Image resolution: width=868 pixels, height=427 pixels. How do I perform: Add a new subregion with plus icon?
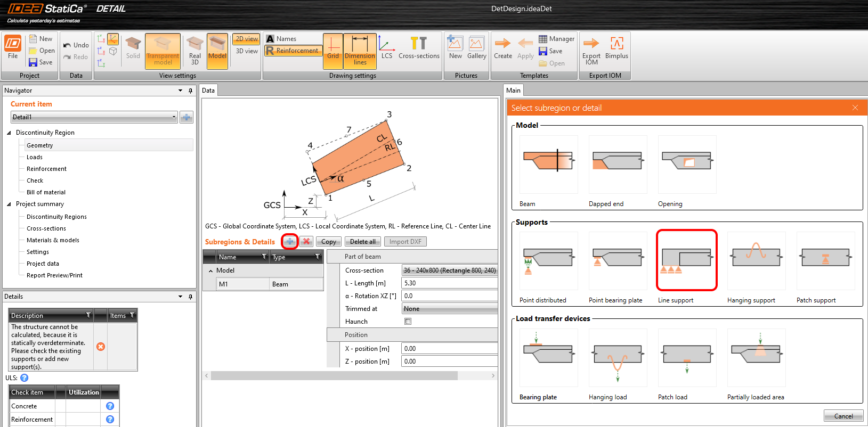pyautogui.click(x=289, y=242)
